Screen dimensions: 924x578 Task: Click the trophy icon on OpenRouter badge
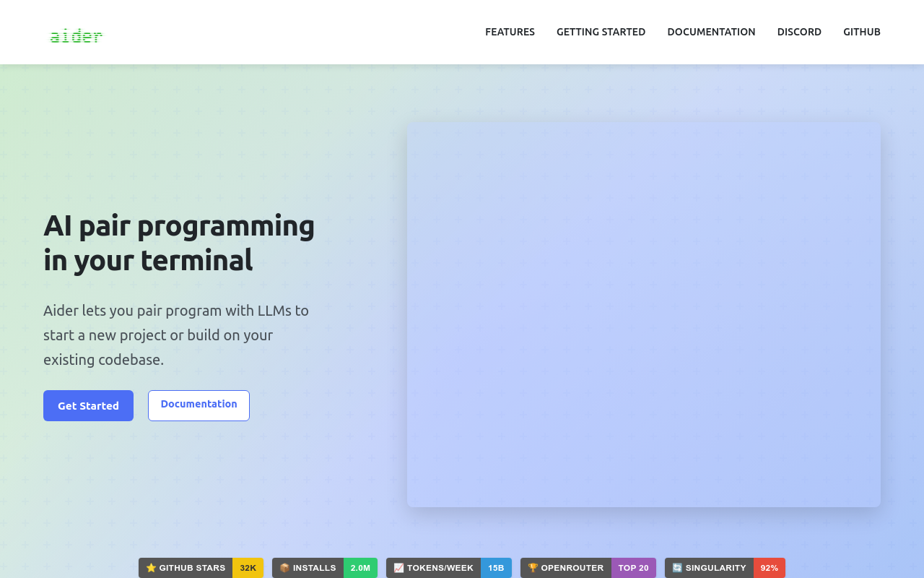533,568
